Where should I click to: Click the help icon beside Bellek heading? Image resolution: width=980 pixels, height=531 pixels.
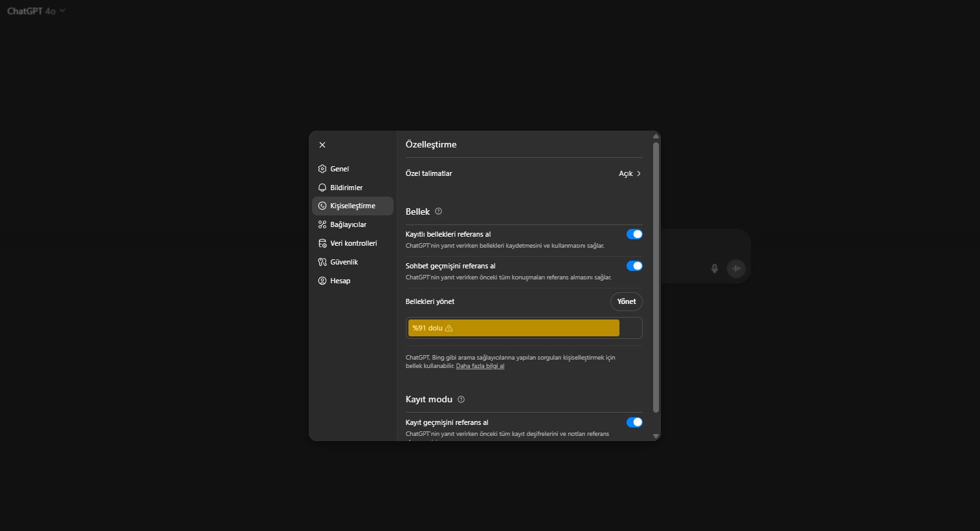pyautogui.click(x=438, y=211)
